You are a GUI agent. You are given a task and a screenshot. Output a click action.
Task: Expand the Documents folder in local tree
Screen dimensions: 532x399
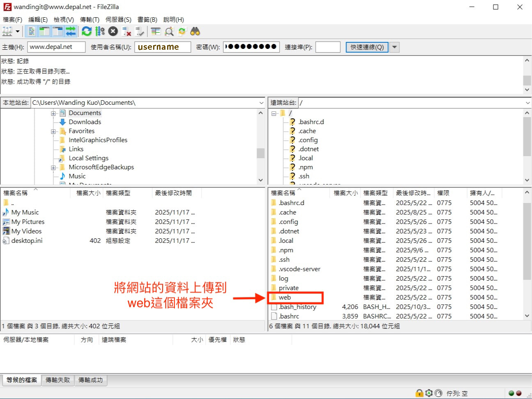53,113
